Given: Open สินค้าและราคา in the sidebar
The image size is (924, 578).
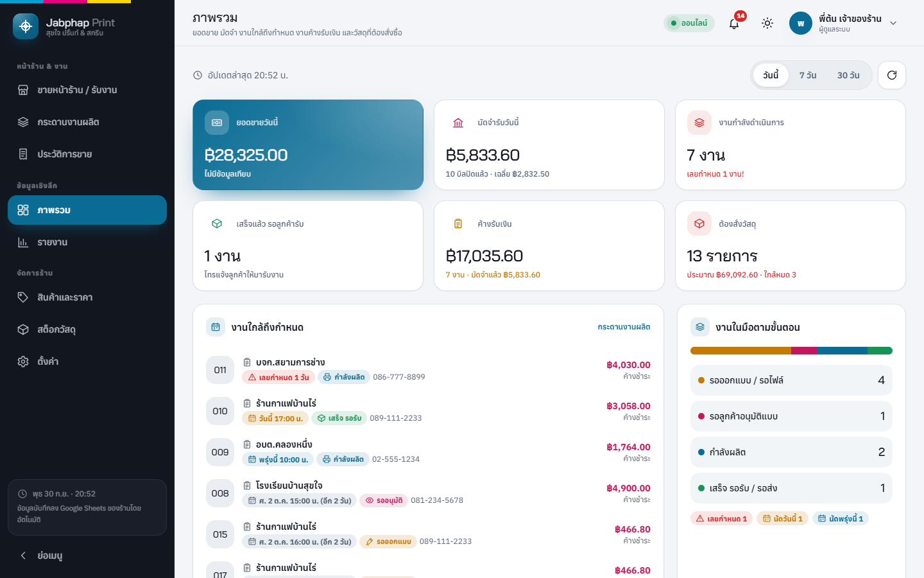Looking at the screenshot, I should tap(87, 297).
